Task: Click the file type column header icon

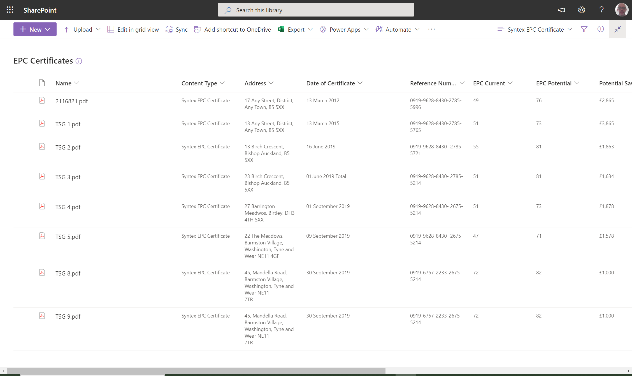Action: (42, 83)
